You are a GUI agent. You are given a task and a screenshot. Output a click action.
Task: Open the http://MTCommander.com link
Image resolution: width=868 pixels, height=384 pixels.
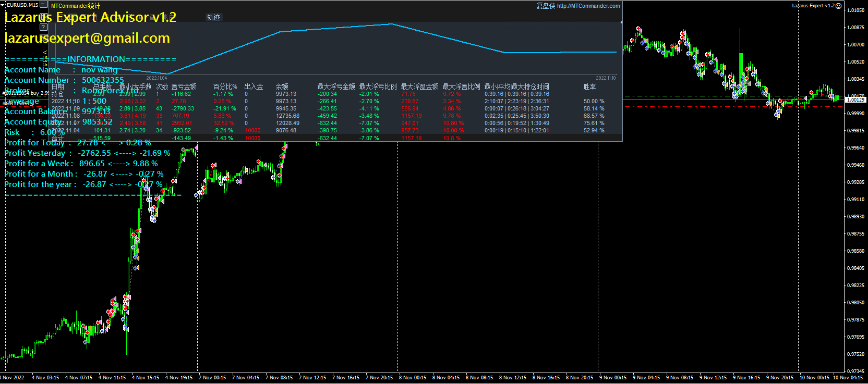[x=588, y=6]
